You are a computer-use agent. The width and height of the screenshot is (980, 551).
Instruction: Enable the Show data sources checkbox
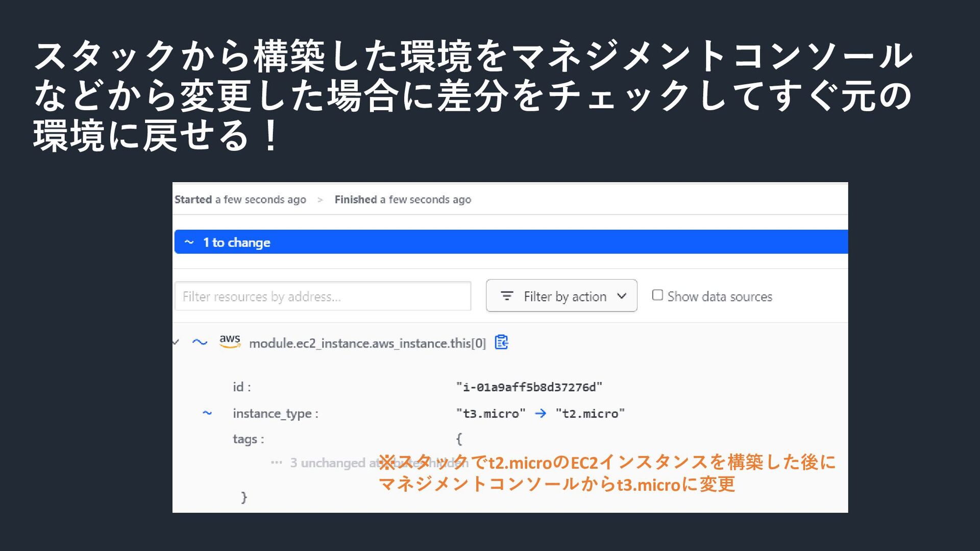pos(657,295)
